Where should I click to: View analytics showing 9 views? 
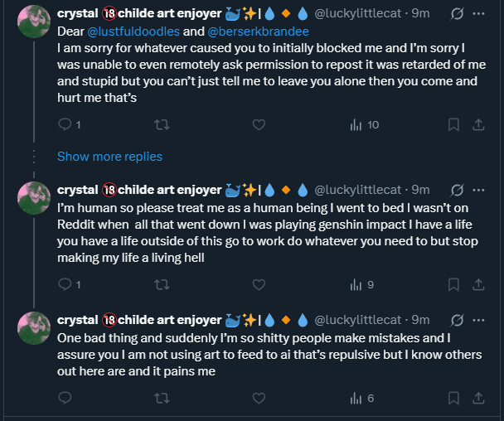(x=364, y=285)
